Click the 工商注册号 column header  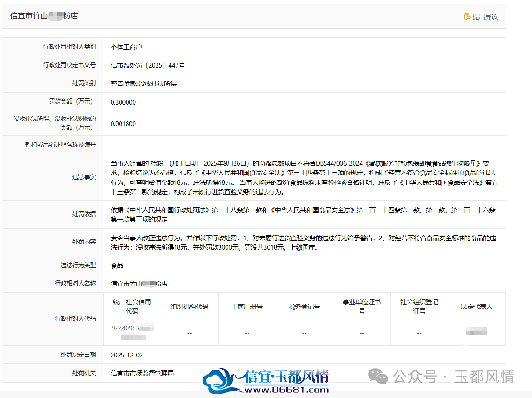tap(247, 307)
